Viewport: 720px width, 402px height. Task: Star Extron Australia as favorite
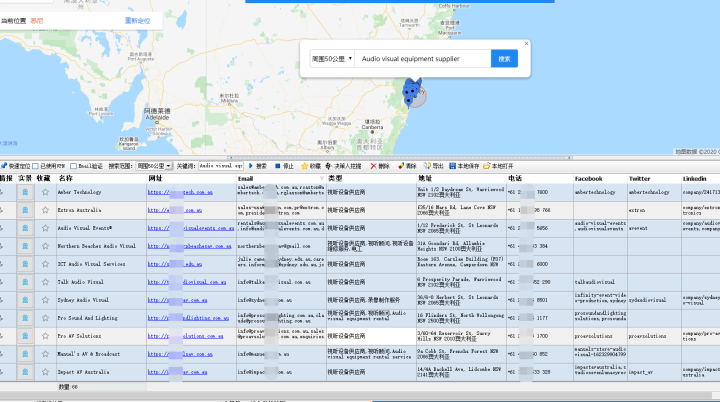pos(45,210)
